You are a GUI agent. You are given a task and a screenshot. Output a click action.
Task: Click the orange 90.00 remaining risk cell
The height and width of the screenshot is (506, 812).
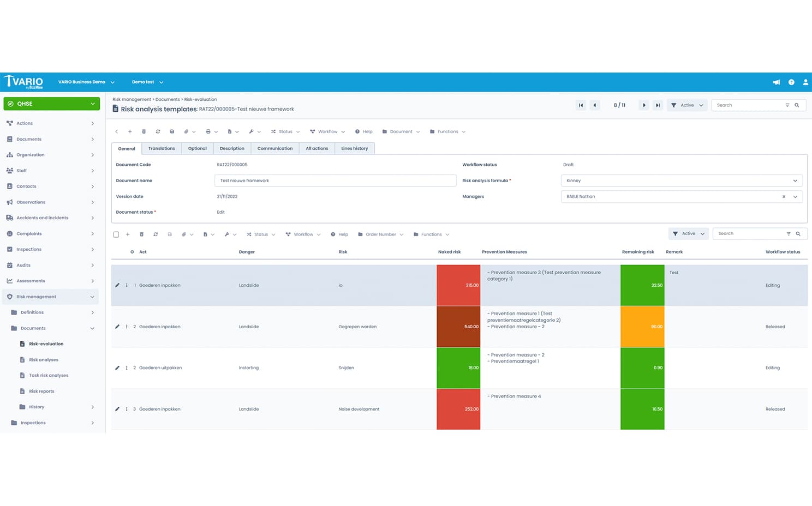click(x=642, y=327)
